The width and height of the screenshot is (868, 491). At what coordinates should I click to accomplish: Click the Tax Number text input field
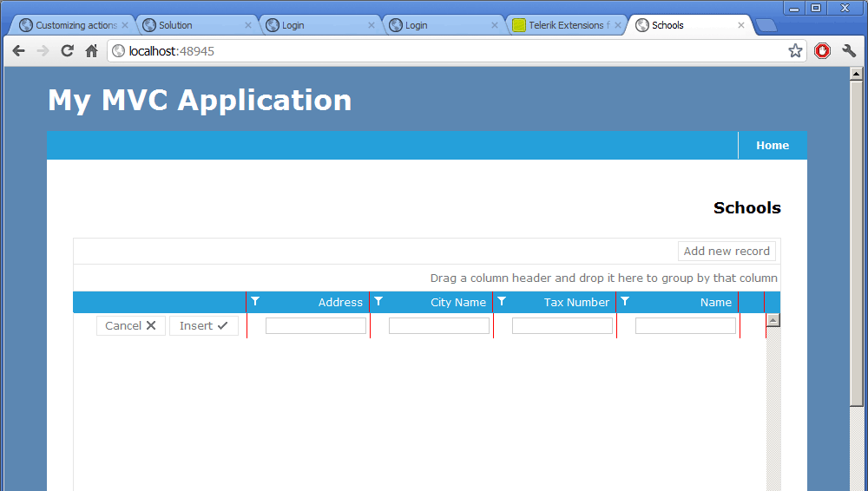point(562,325)
